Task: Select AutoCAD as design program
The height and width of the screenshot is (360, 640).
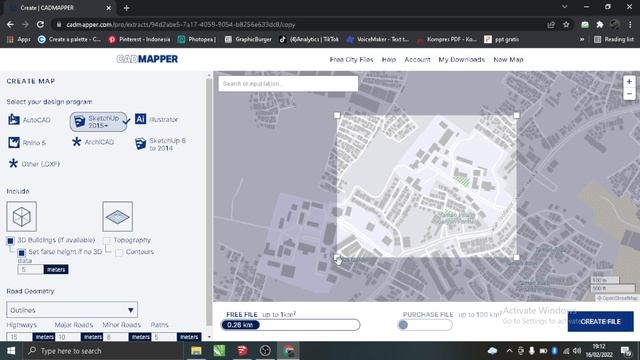Action: 29,120
